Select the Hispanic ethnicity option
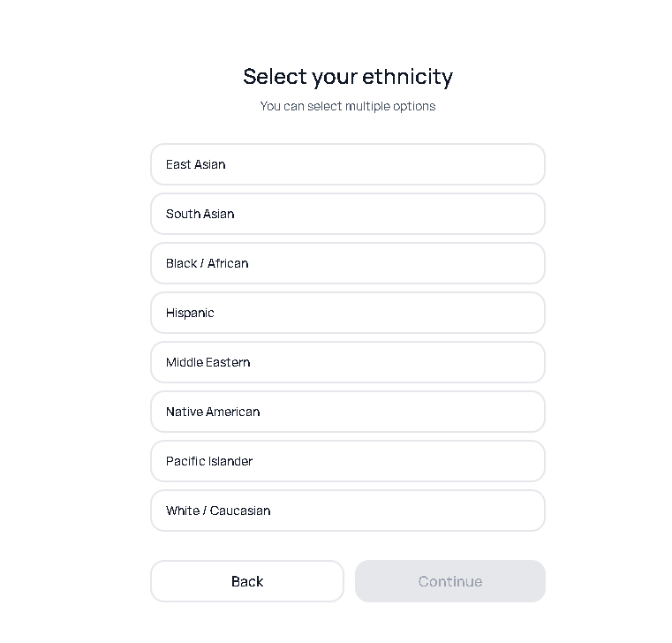The height and width of the screenshot is (643, 672). click(347, 313)
